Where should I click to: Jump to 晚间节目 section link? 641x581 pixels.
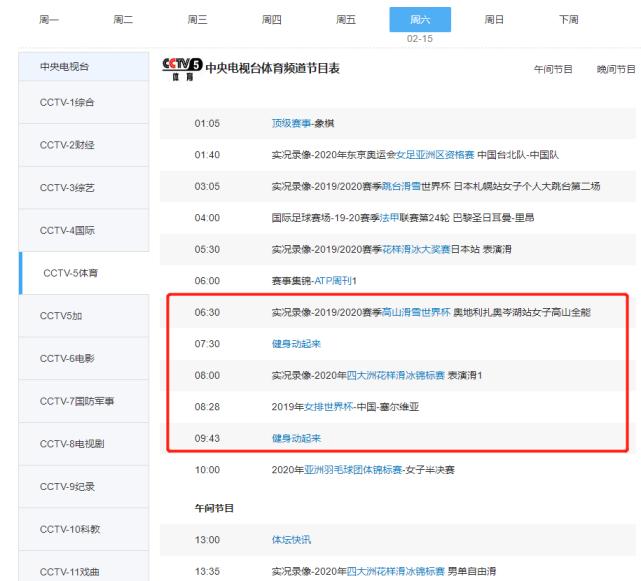coord(616,70)
